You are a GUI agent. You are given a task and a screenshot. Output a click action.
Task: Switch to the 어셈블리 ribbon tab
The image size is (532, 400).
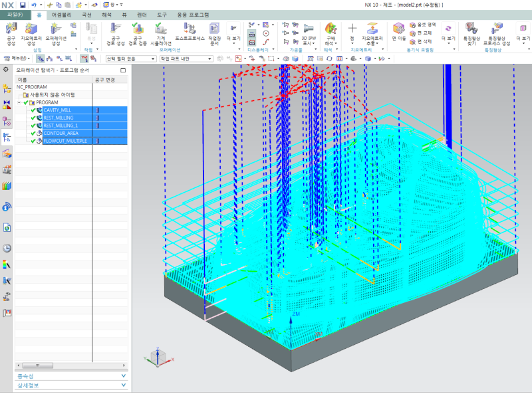[62, 14]
